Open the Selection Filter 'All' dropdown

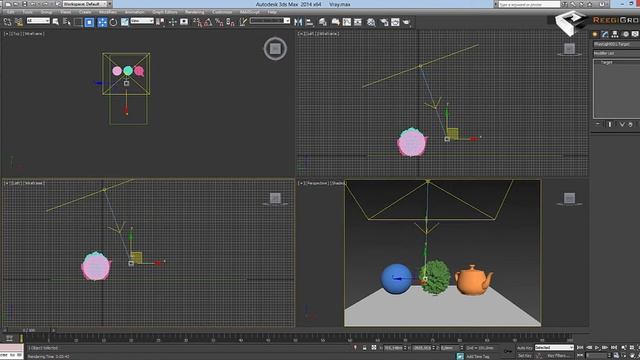click(x=38, y=20)
